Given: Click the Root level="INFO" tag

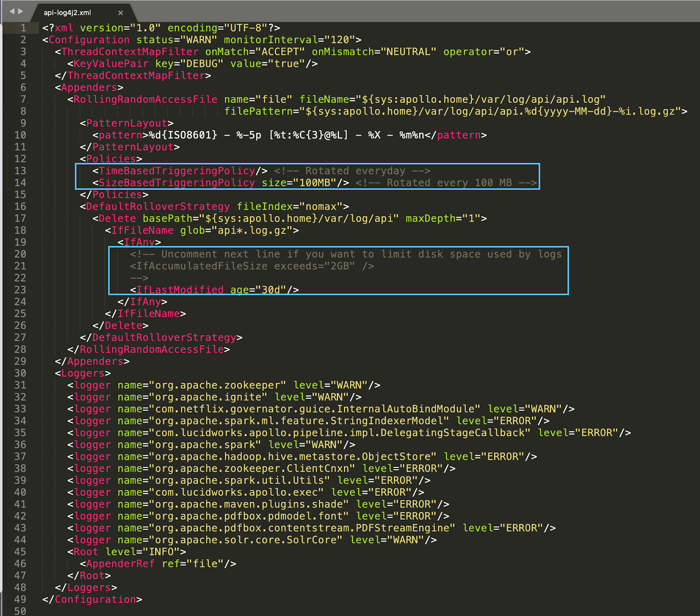Looking at the screenshot, I should [127, 552].
